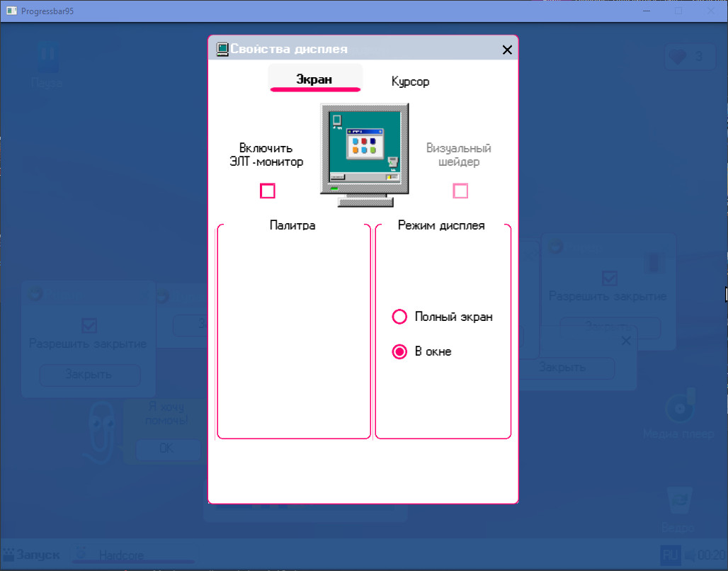Click the Hardcore taskbar item
This screenshot has height=571, width=728.
point(120,555)
